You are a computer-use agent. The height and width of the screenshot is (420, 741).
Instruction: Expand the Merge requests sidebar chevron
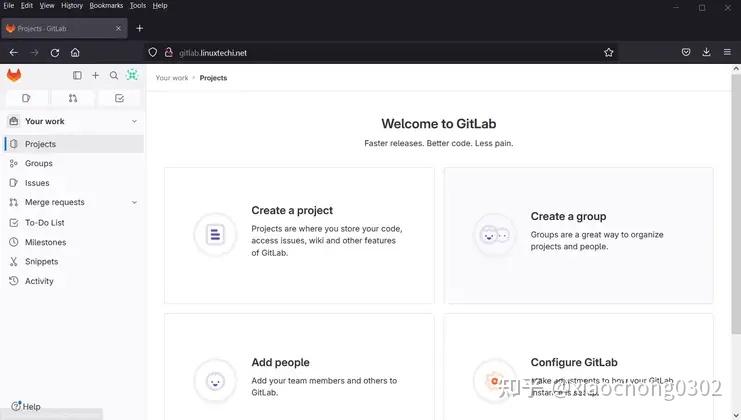134,202
